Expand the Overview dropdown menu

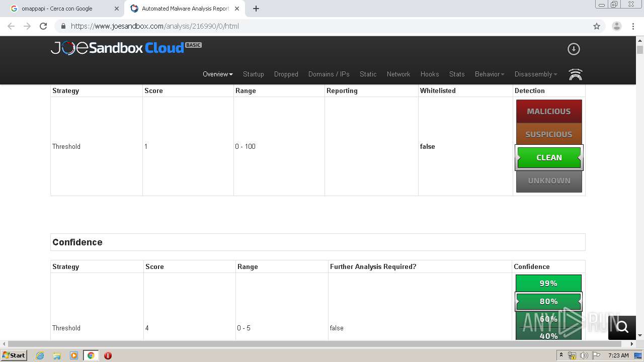point(218,74)
